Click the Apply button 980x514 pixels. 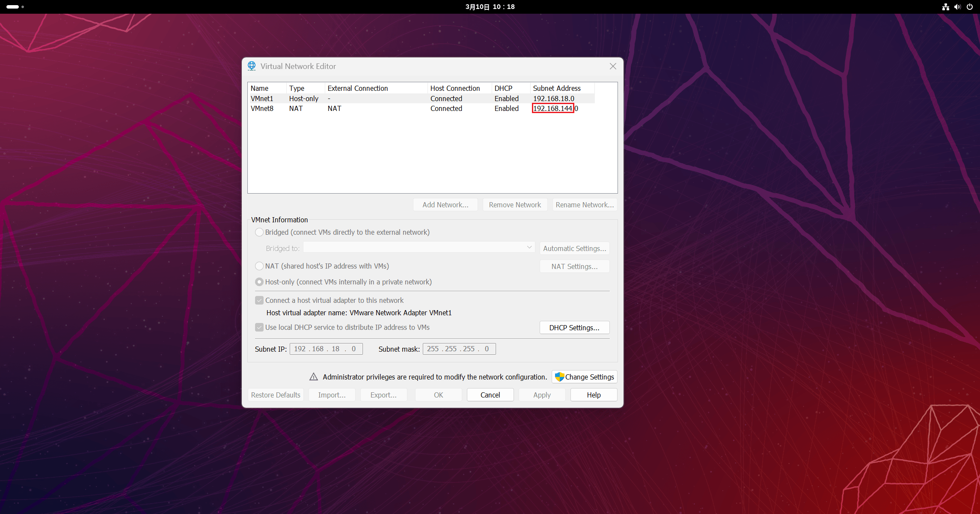tap(542, 395)
